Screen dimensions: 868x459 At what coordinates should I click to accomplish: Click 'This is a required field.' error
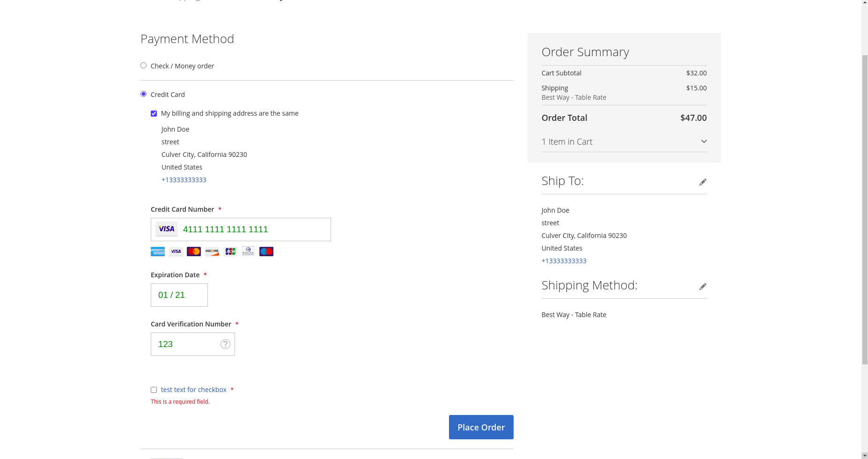tap(180, 402)
